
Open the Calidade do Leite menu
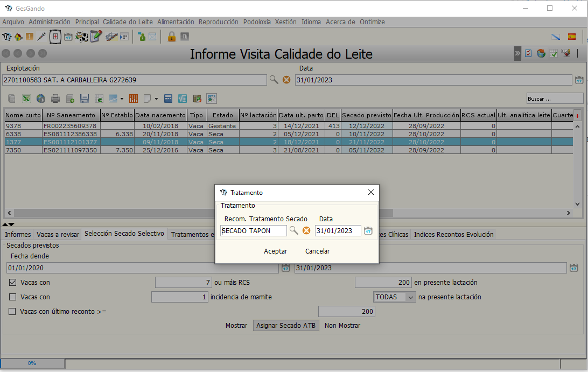click(x=128, y=22)
